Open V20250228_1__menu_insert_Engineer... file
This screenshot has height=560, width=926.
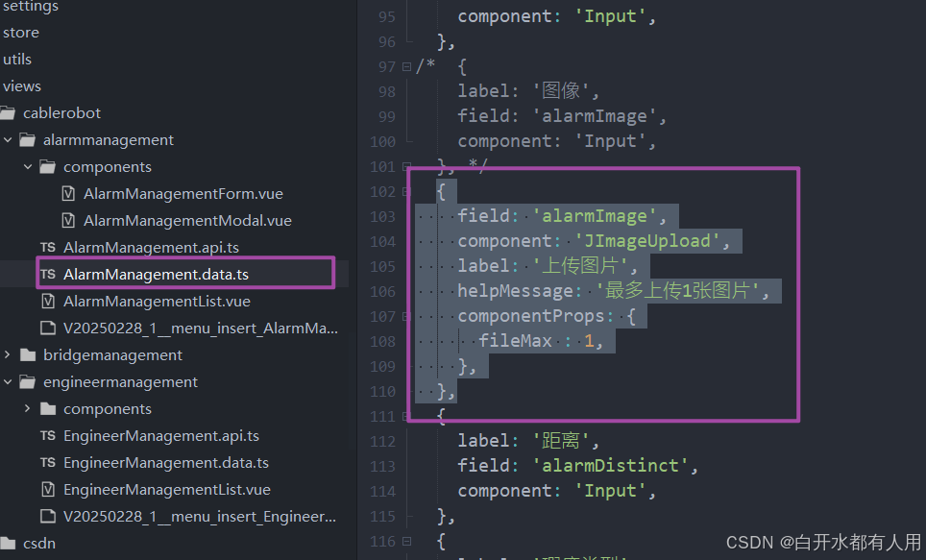200,516
